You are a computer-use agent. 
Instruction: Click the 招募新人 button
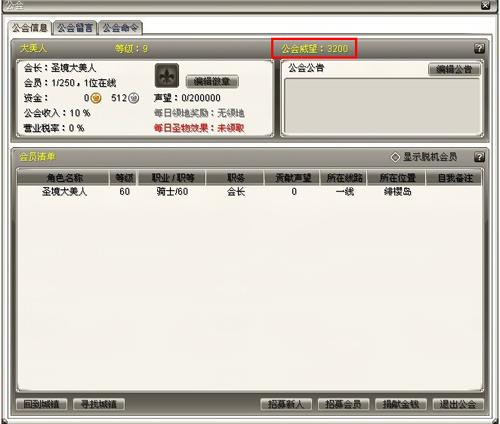pyautogui.click(x=286, y=404)
